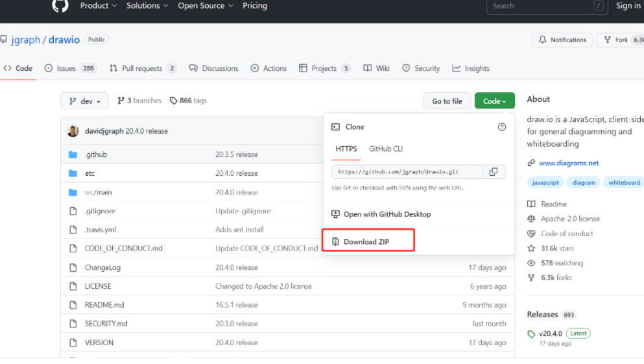
Task: Click the diagram topic tag
Action: point(583,182)
